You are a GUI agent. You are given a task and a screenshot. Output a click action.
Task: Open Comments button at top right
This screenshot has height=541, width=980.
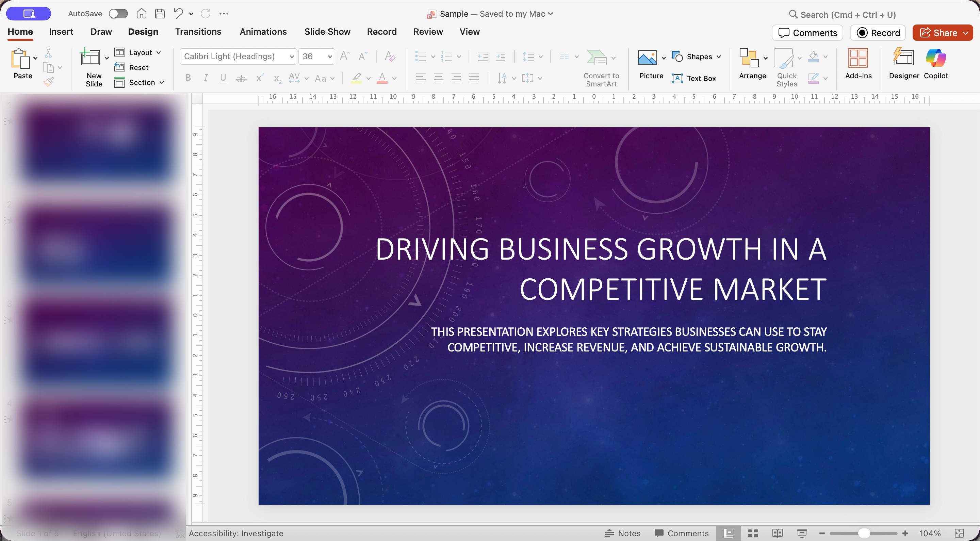(x=807, y=33)
